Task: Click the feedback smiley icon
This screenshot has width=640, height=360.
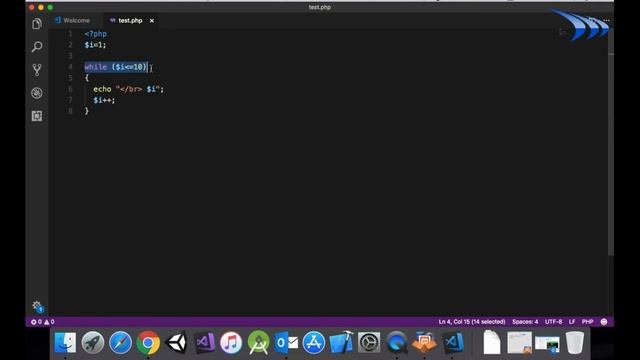Action: coord(604,322)
